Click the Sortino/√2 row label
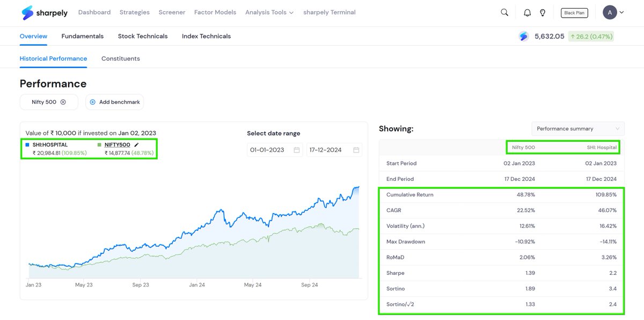 [399, 304]
